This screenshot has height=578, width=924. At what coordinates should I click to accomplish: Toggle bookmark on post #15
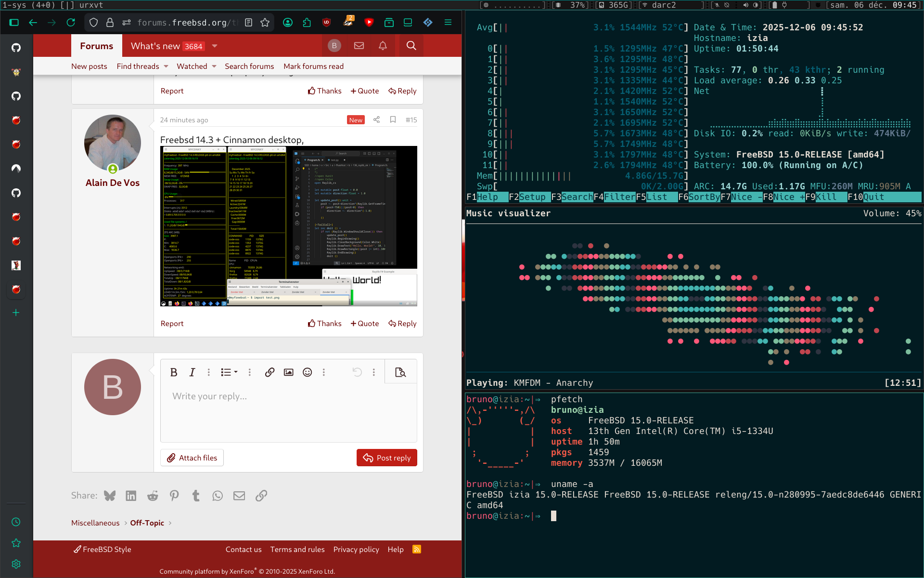point(393,120)
